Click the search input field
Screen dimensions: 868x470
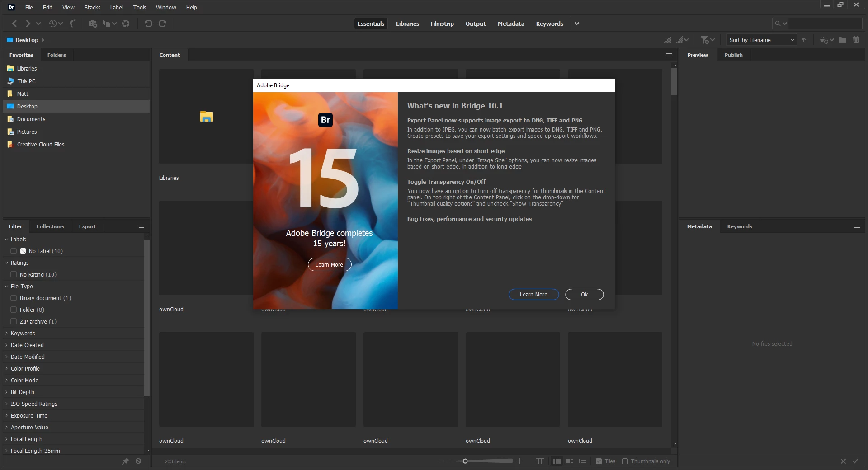pyautogui.click(x=825, y=23)
